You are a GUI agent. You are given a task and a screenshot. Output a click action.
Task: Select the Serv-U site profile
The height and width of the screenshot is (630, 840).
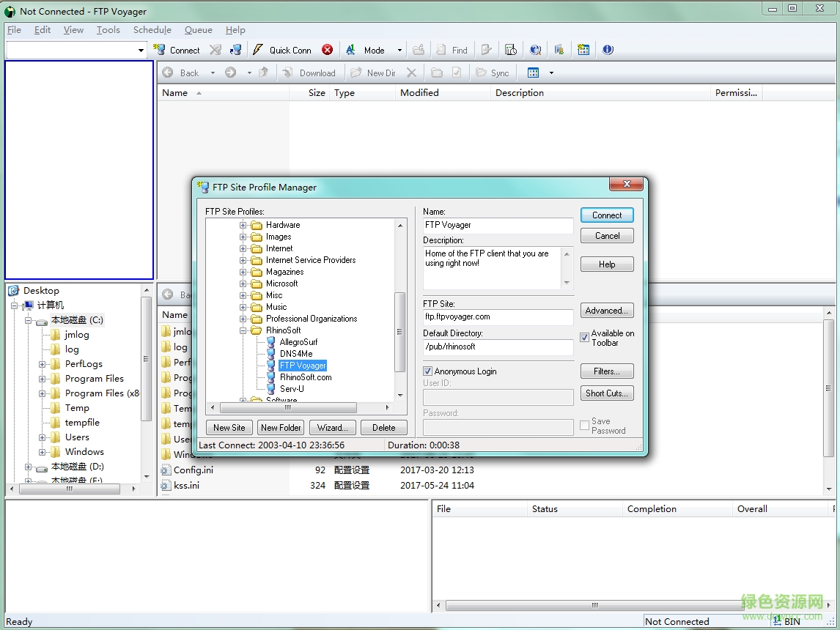(292, 389)
